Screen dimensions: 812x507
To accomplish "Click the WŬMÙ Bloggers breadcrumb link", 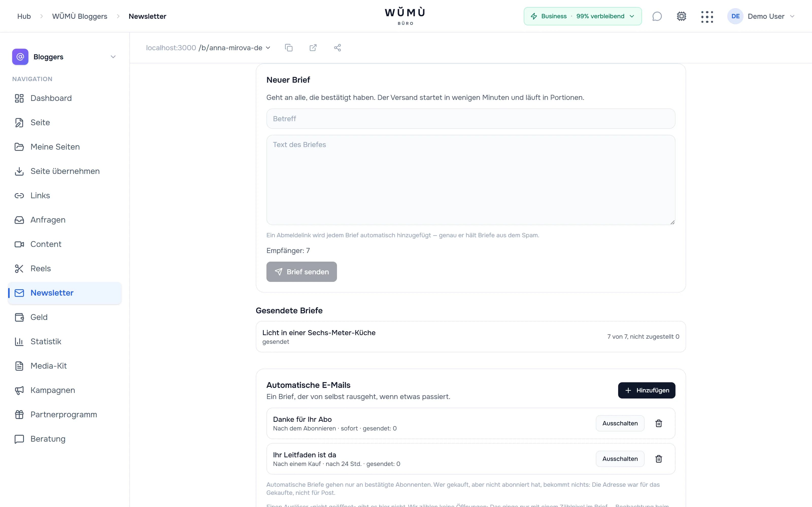I will pos(79,16).
